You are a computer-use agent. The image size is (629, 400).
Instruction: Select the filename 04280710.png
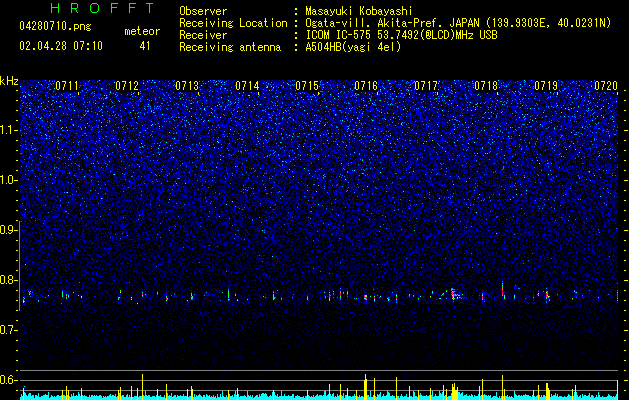pos(55,27)
